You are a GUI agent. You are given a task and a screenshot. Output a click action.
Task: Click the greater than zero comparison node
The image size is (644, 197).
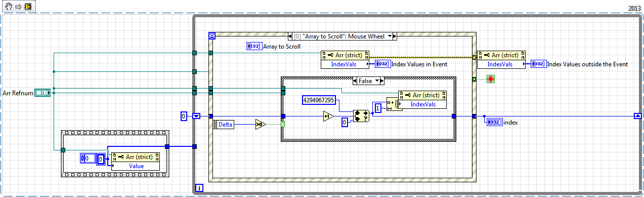click(x=260, y=124)
